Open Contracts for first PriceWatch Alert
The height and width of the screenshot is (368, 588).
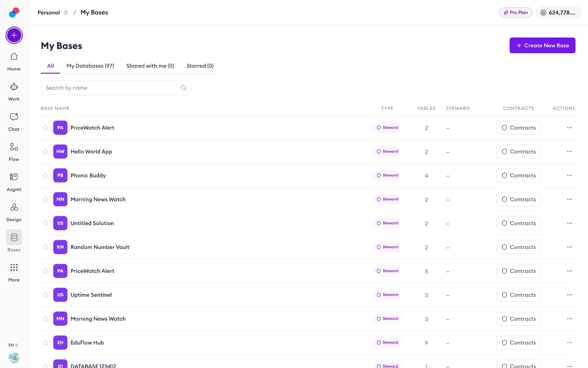518,128
